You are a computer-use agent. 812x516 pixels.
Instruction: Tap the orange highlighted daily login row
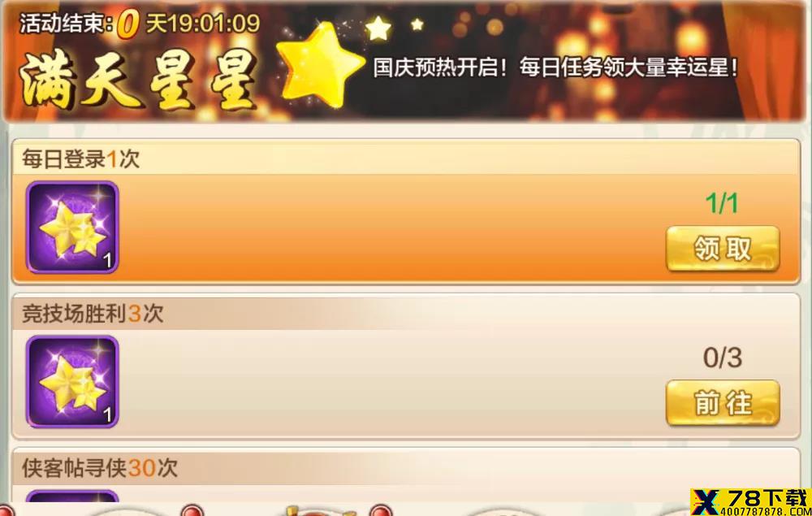tap(406, 228)
